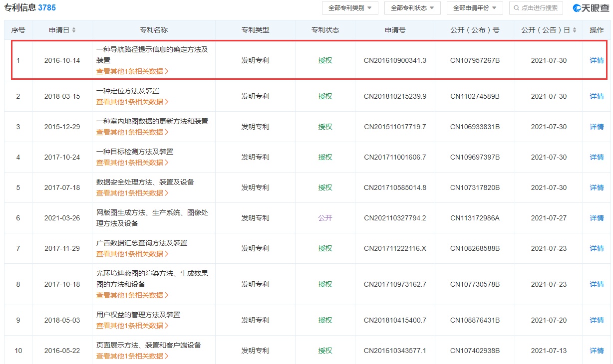Show related data for 一种目标检测方法及装置
This screenshot has width=613, height=364.
click(x=132, y=163)
